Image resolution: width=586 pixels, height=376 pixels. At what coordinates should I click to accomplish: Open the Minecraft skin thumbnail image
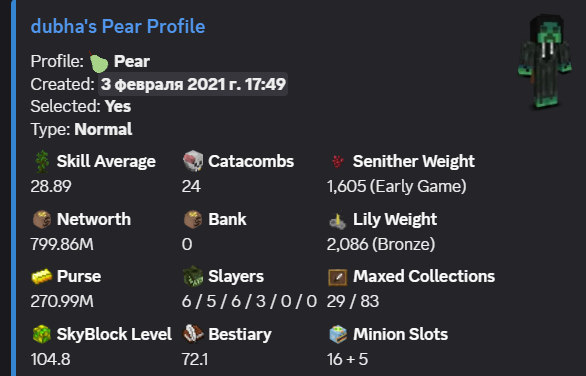pos(545,62)
